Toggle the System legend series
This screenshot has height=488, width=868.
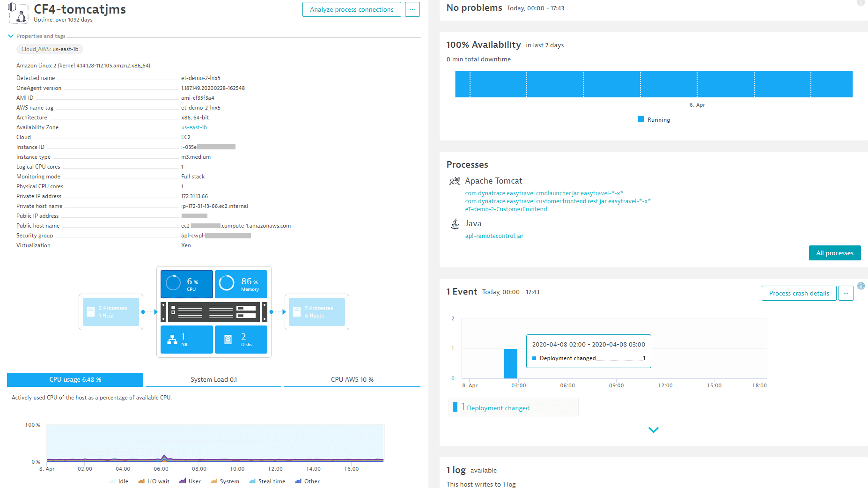point(225,481)
